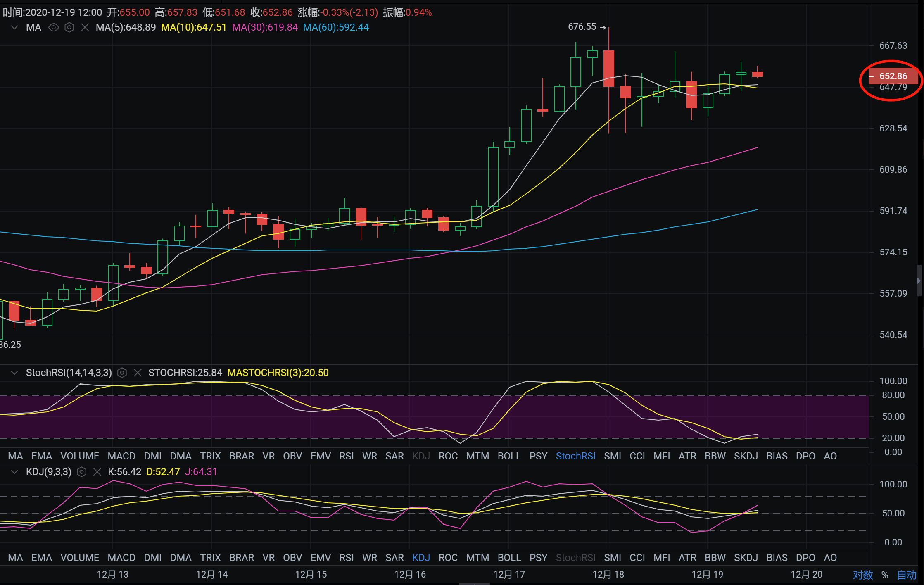Enable auto scale 自动
Screen dimensions: 924x585
coord(907,575)
